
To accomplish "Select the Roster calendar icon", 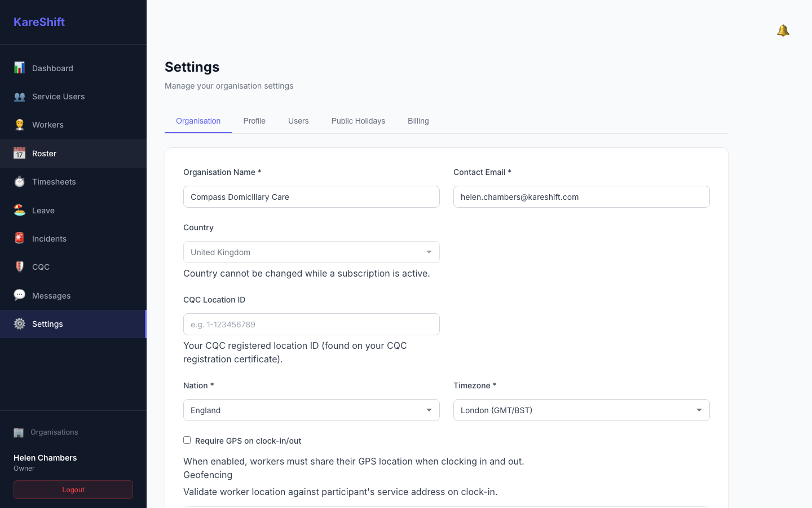I will coord(20,153).
